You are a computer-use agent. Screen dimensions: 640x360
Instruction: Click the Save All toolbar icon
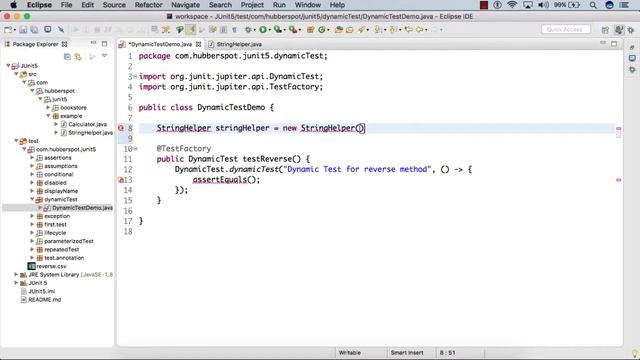34,29
